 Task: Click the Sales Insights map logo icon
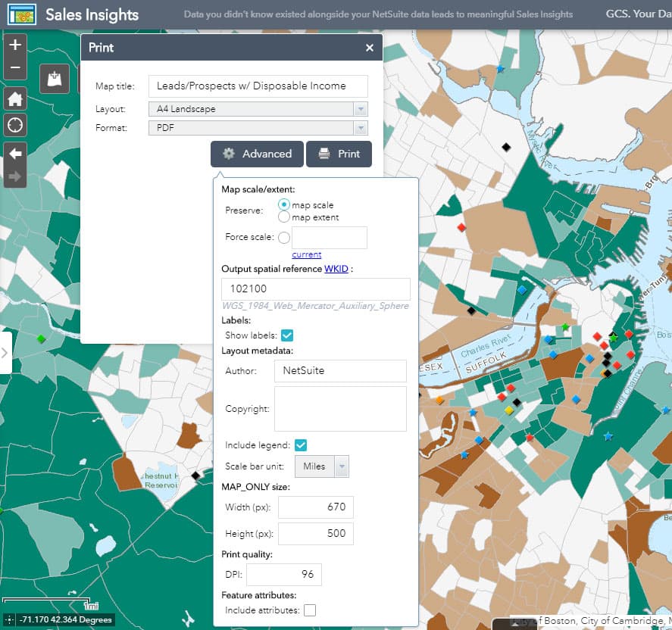[21, 14]
